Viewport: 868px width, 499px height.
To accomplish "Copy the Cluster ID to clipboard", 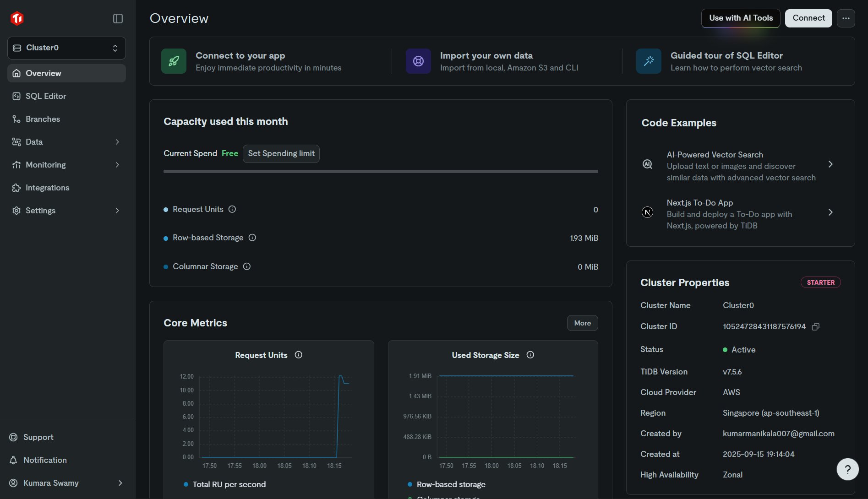I will (x=815, y=326).
